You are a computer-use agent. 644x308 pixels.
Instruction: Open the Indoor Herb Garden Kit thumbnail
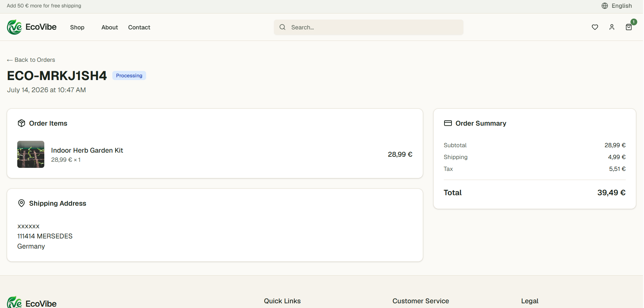[31, 154]
